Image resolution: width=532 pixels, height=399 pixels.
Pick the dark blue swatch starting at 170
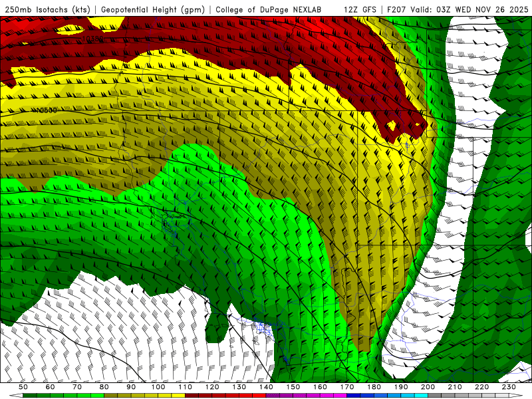tap(354, 396)
